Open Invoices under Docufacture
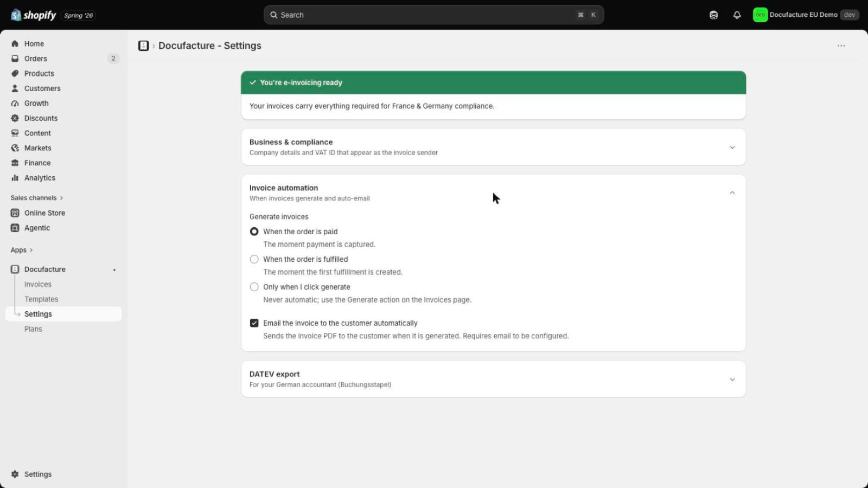This screenshot has width=868, height=488. pyautogui.click(x=38, y=284)
